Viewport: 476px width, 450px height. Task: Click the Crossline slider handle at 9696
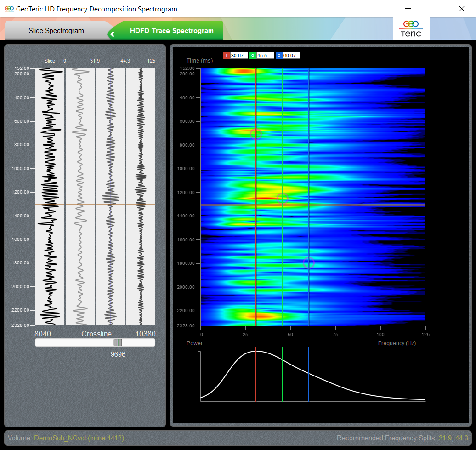118,342
